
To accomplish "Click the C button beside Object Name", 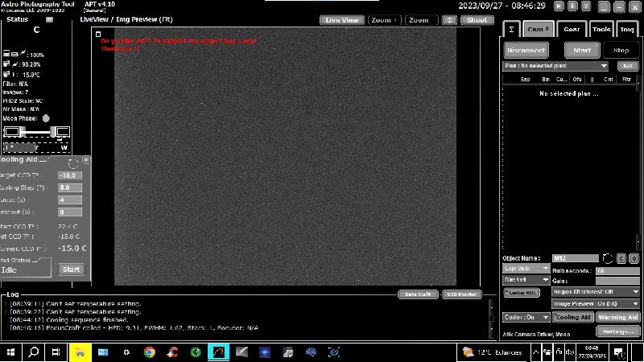I will [621, 258].
